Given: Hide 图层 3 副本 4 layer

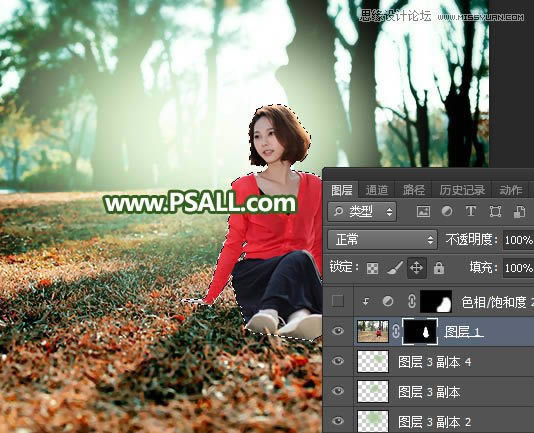Looking at the screenshot, I should 337,361.
